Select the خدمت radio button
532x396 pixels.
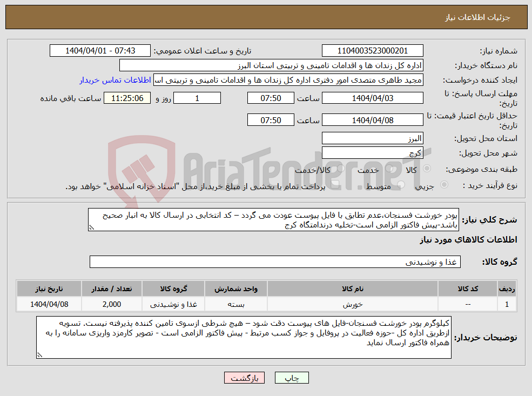[390, 169]
